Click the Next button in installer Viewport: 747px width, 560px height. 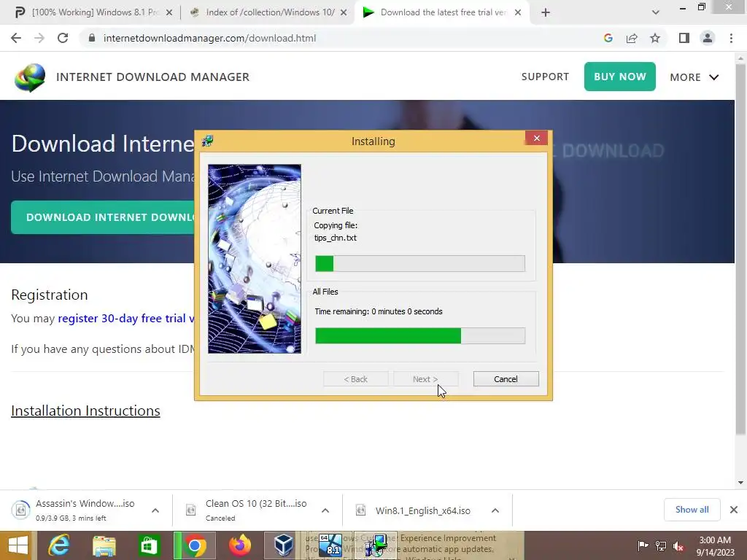pyautogui.click(x=425, y=379)
